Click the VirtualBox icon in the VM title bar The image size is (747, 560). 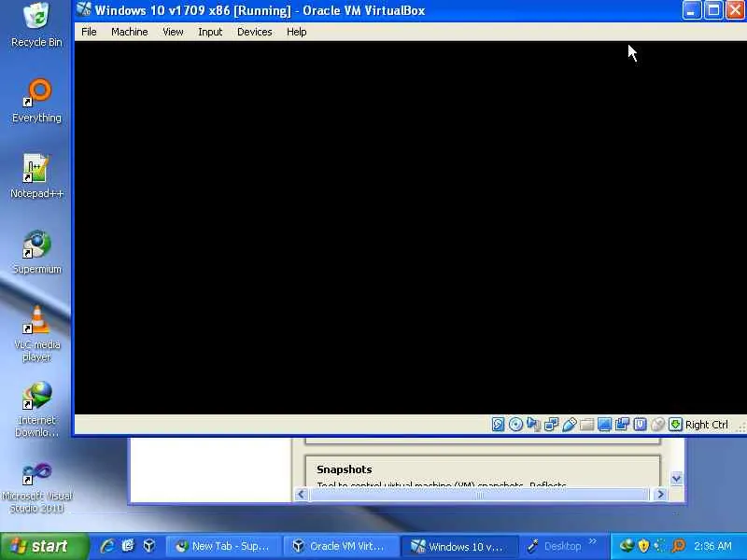pos(84,9)
